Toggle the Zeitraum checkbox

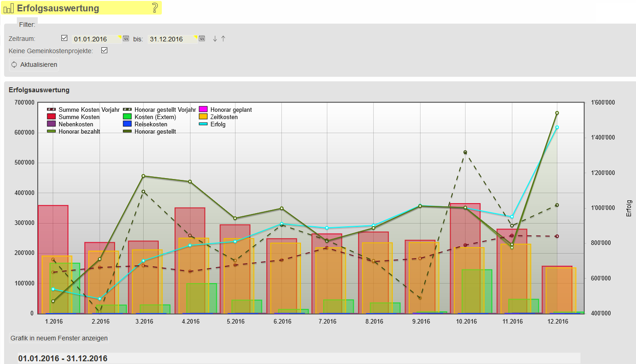[x=64, y=38]
